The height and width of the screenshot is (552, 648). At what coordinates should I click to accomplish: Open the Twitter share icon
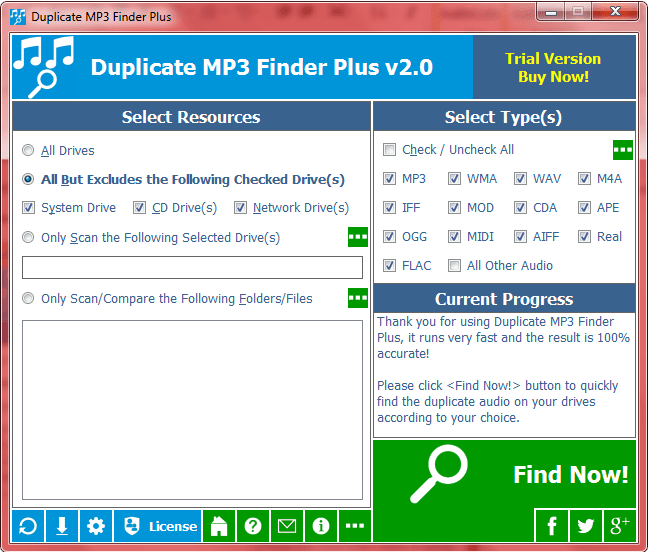click(x=586, y=526)
